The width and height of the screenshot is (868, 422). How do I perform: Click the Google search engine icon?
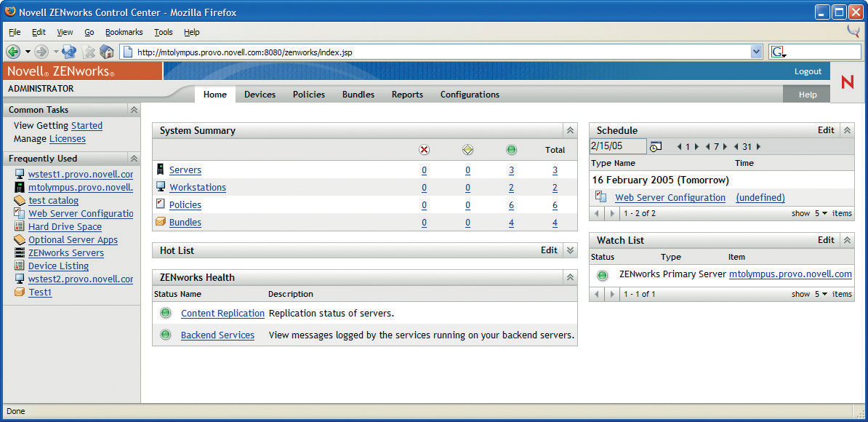point(779,52)
